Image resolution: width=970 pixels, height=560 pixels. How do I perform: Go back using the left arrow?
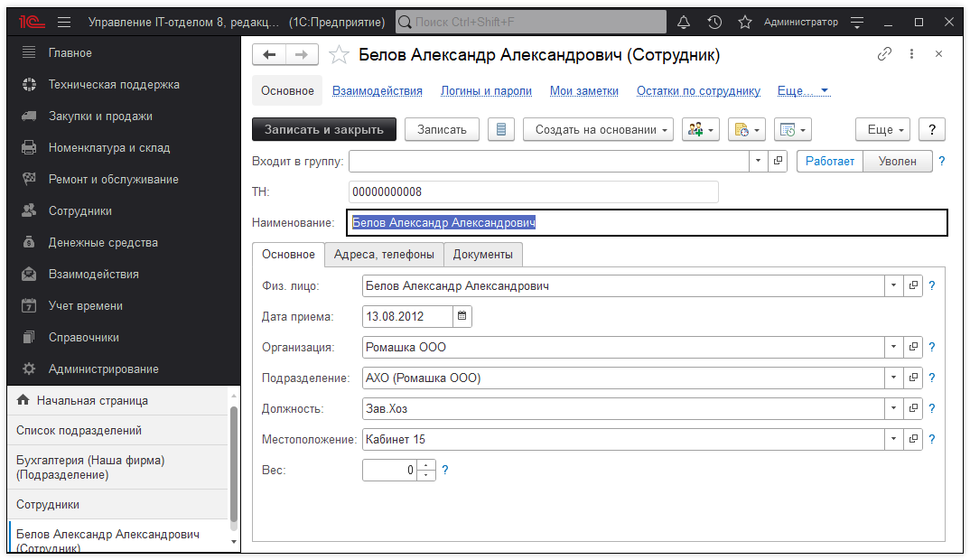pyautogui.click(x=268, y=55)
